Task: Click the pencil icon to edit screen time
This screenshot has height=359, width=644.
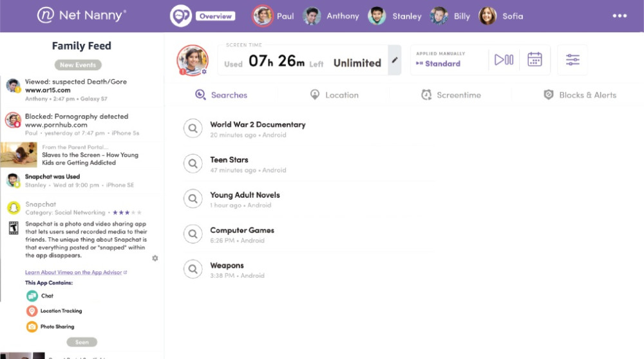Action: pos(395,61)
